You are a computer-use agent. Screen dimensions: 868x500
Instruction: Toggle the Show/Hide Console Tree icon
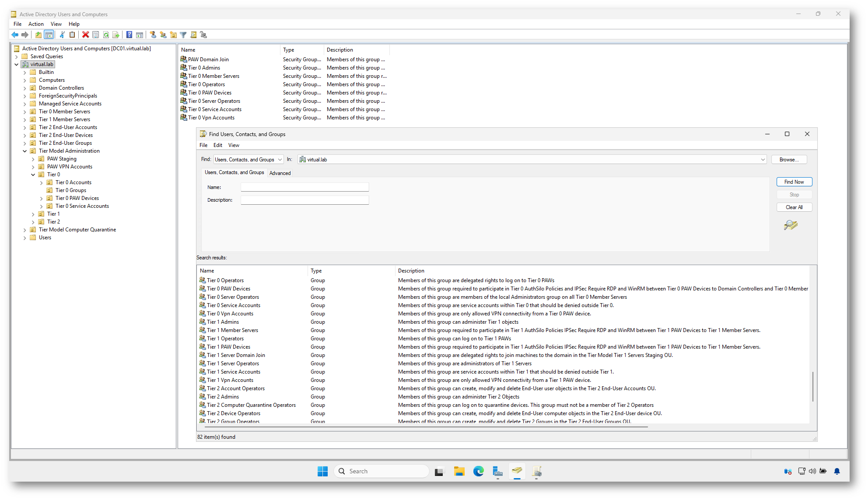(49, 35)
